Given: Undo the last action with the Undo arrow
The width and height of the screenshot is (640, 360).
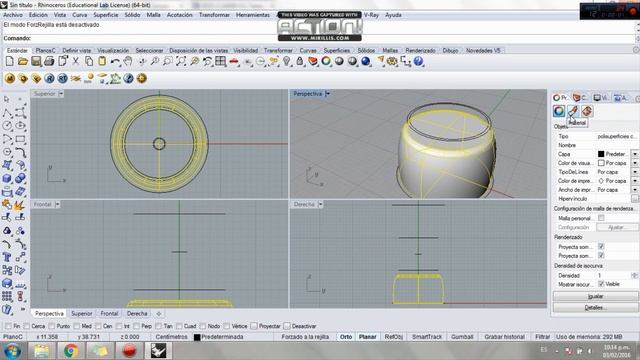Looking at the screenshot, I should click(115, 62).
